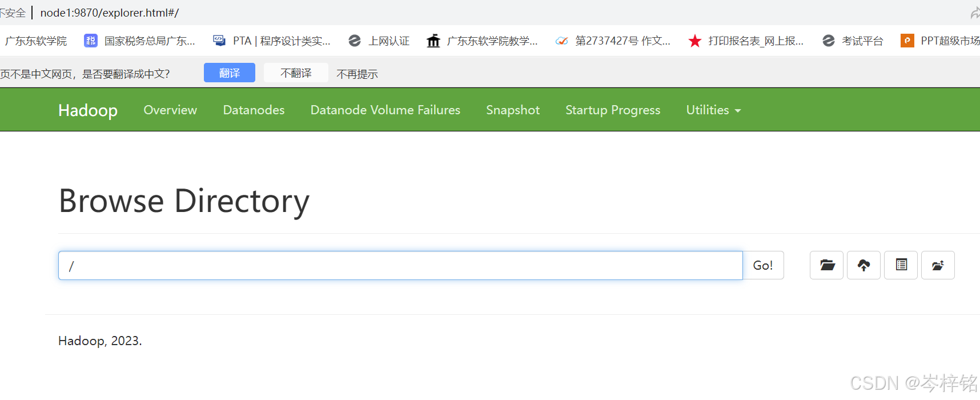Image resolution: width=980 pixels, height=400 pixels.
Task: Click the list view icon button
Action: click(901, 265)
